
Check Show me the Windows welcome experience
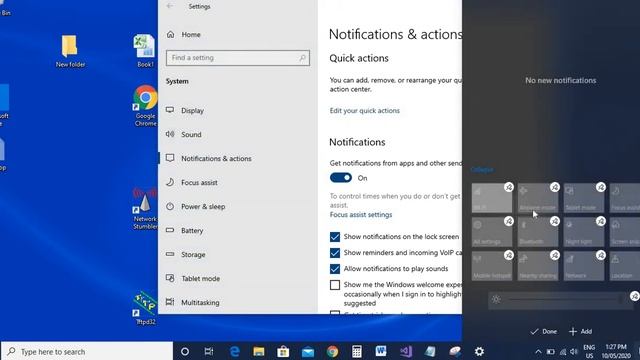tap(335, 285)
